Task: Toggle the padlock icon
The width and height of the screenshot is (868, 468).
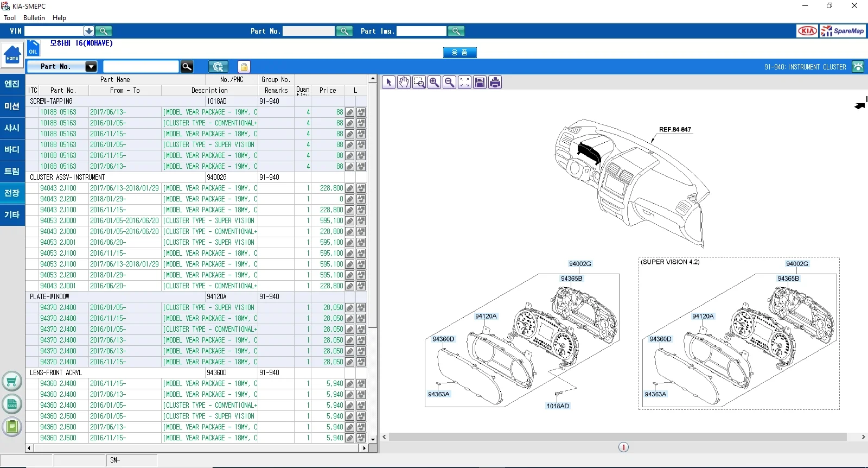Action: [x=244, y=66]
